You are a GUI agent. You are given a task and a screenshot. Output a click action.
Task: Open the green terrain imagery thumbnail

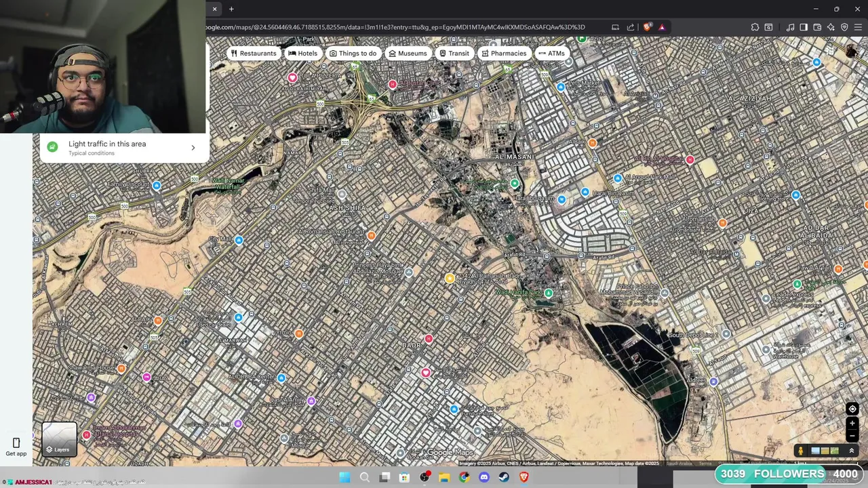[834, 451]
